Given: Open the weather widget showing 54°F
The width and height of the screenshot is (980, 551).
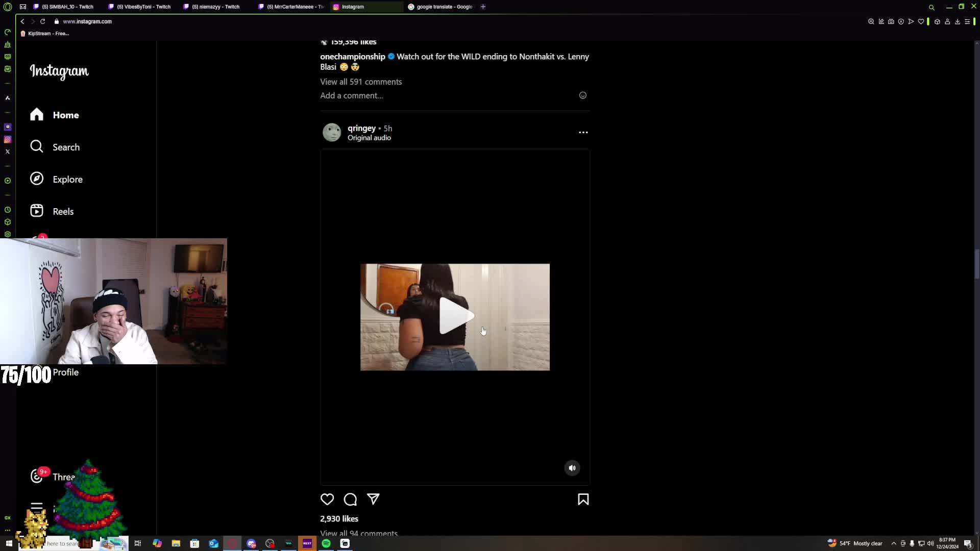Looking at the screenshot, I should pos(855,543).
